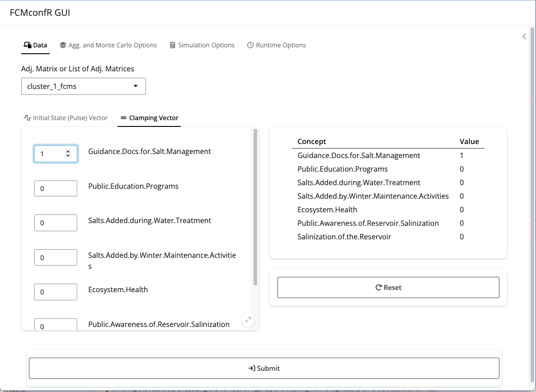The image size is (536, 392).
Task: Click the Reset button
Action: click(388, 288)
